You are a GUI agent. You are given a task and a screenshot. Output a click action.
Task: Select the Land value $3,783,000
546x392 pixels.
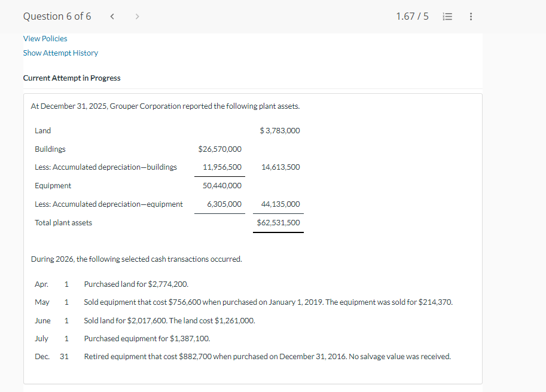[x=280, y=130]
